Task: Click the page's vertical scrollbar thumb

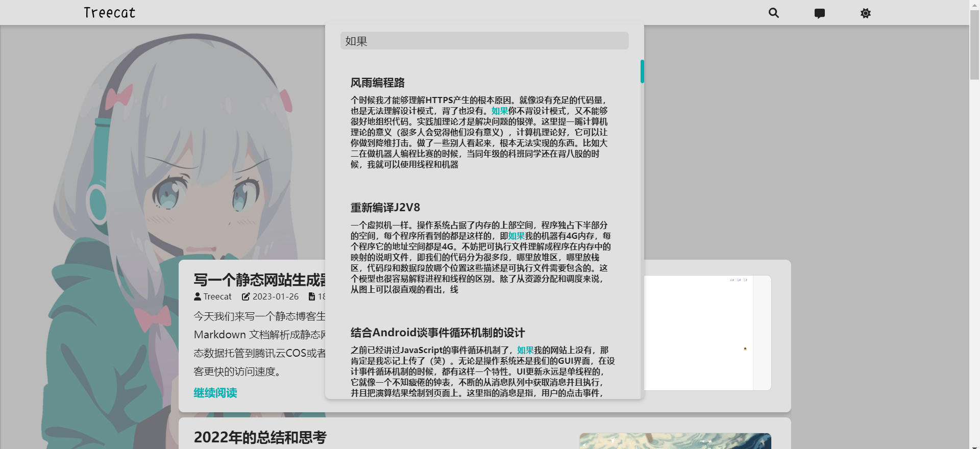Action: pyautogui.click(x=974, y=45)
